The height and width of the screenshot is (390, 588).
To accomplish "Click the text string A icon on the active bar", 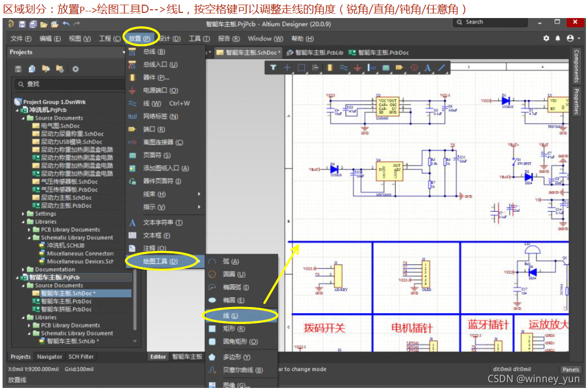I will pyautogui.click(x=428, y=68).
